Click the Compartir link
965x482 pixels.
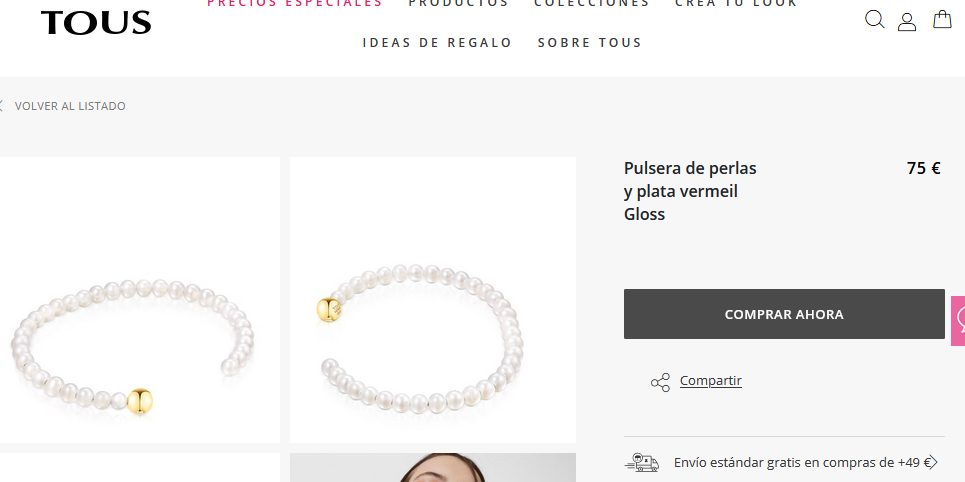coord(711,380)
